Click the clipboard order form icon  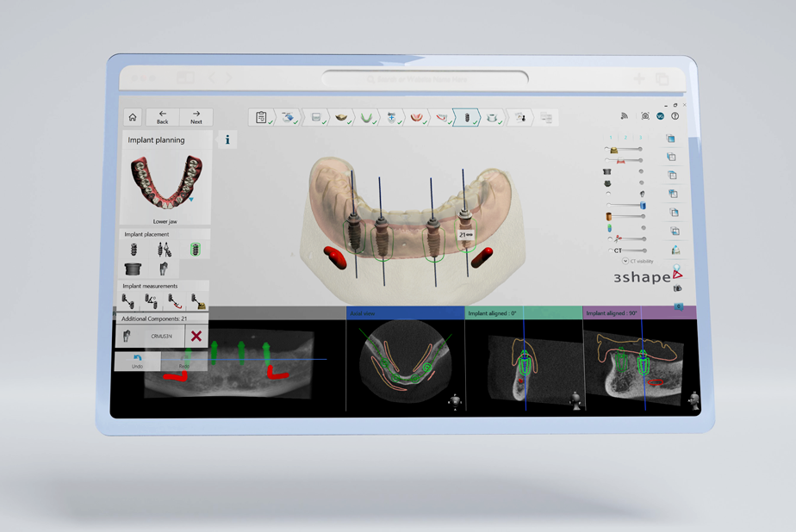coord(259,118)
